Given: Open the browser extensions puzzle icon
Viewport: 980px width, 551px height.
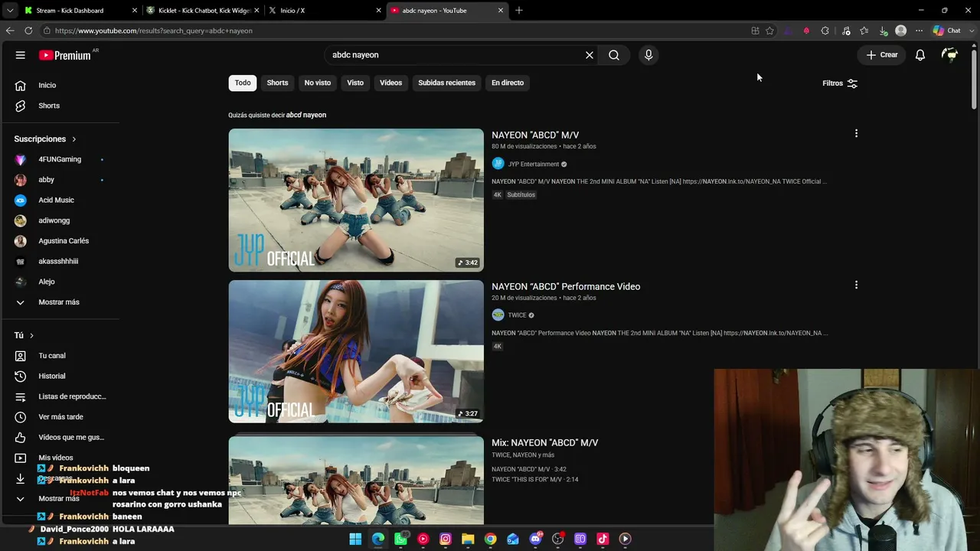Looking at the screenshot, I should pyautogui.click(x=825, y=31).
